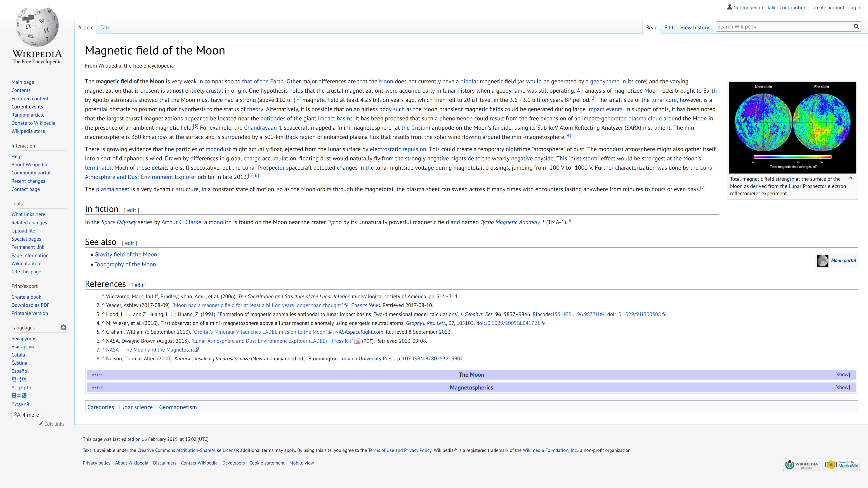The width and height of the screenshot is (868, 488).
Task: Open the Lunar science category
Action: (x=135, y=407)
